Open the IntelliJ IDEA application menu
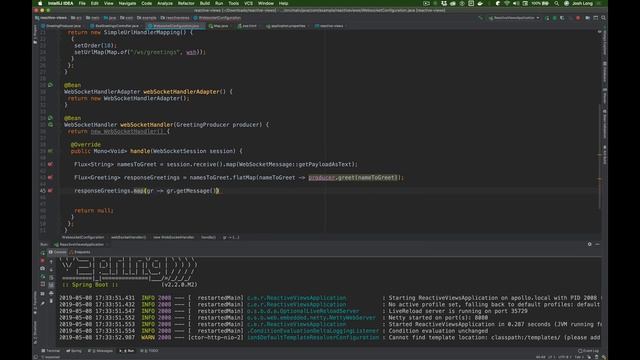The image size is (640, 360). point(60,3)
